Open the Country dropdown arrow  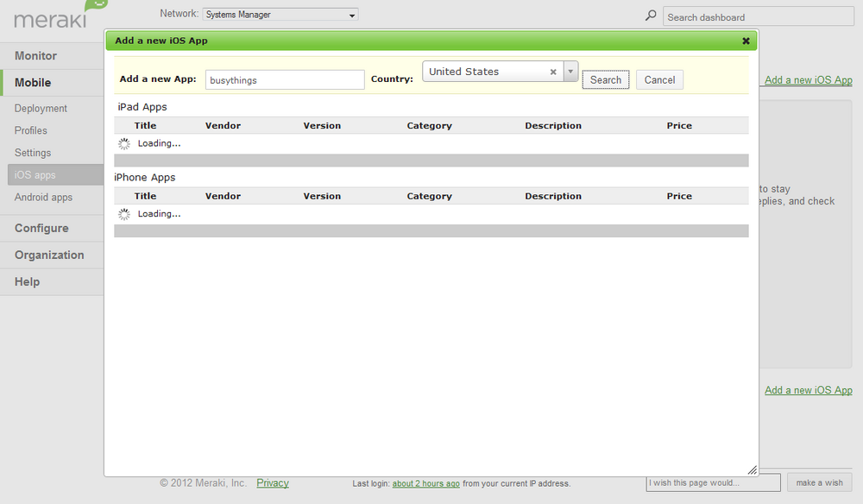[570, 72]
